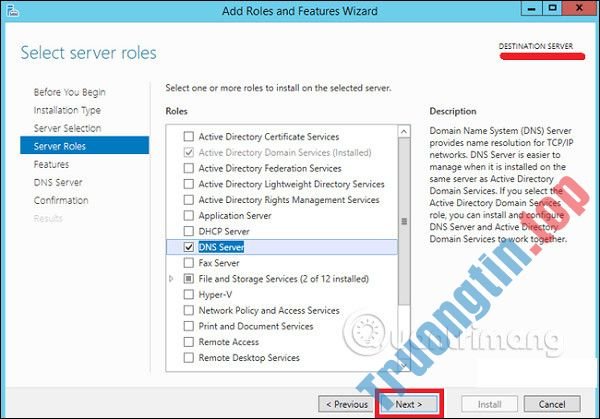Viewport: 600px width, 419px height.
Task: Check Active Directory Lightweight Directory Services
Action: pyautogui.click(x=189, y=184)
